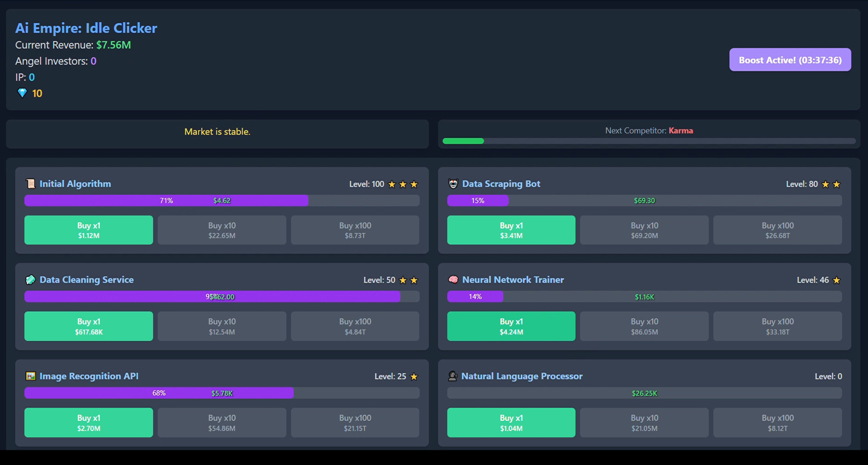Click the sponge icon next to Data Cleaning Service
This screenshot has width=868, height=465.
tap(30, 280)
